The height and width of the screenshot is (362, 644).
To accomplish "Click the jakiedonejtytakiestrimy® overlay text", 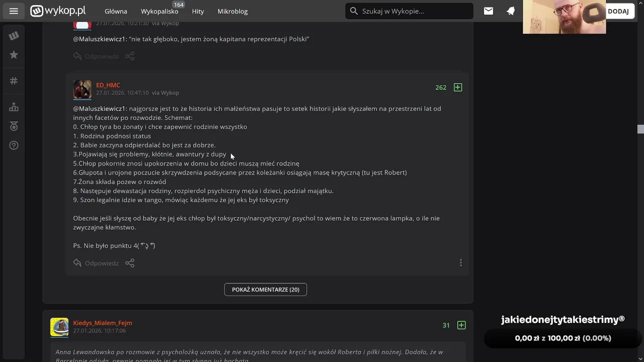I will (x=562, y=319).
